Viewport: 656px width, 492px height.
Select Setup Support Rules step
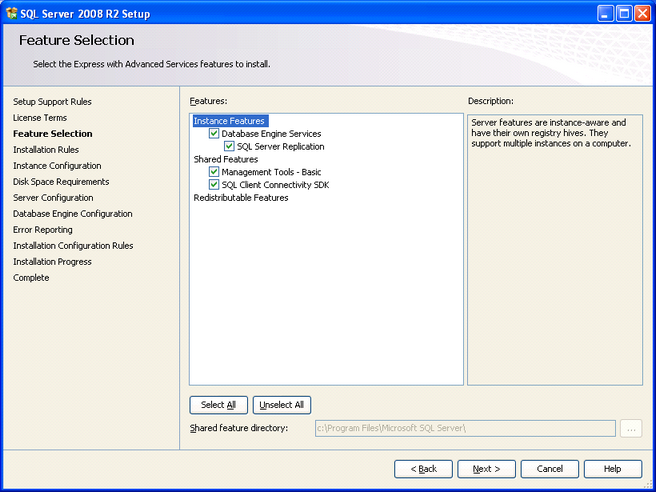pyautogui.click(x=52, y=102)
